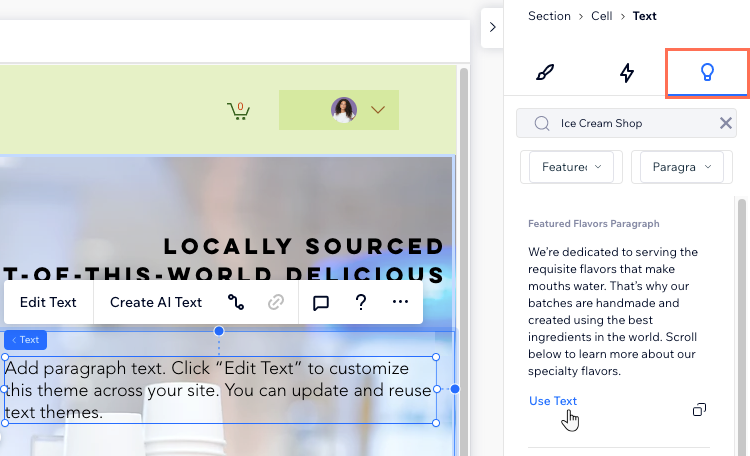The width and height of the screenshot is (750, 456).
Task: Open the Paragraph type dropdown
Action: [x=682, y=167]
